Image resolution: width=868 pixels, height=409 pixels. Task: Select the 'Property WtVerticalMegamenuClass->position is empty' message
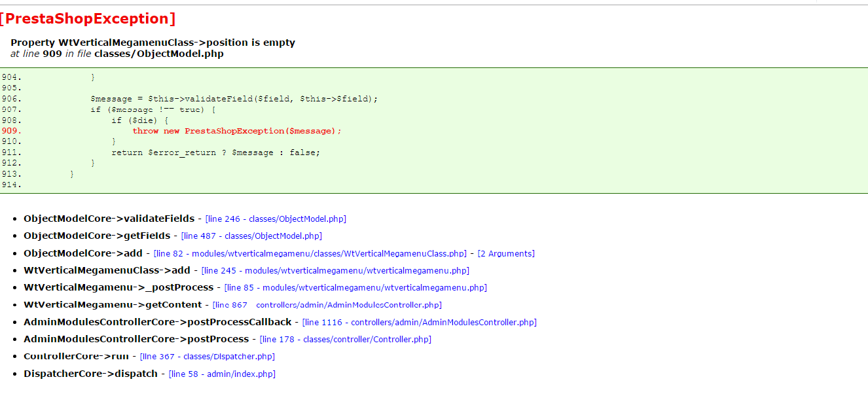point(153,43)
